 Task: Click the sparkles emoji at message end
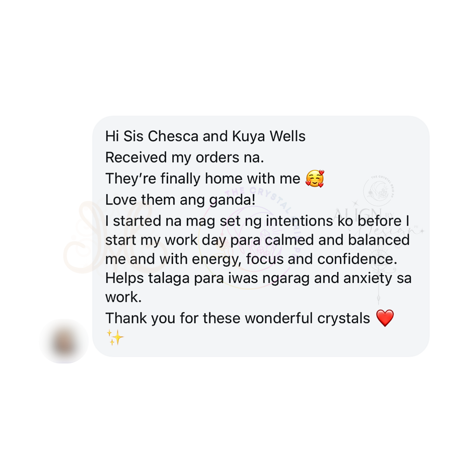coord(115,337)
